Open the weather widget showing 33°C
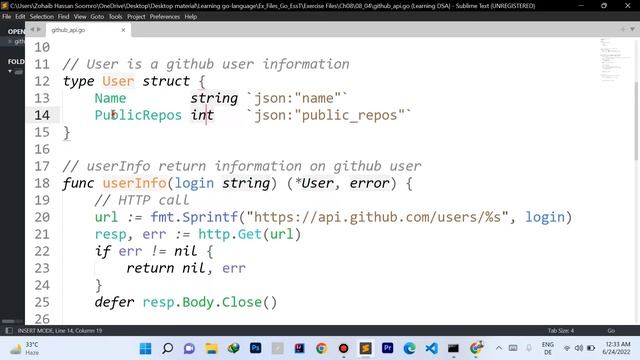Viewport: 640px width, 360px height. click(24, 349)
